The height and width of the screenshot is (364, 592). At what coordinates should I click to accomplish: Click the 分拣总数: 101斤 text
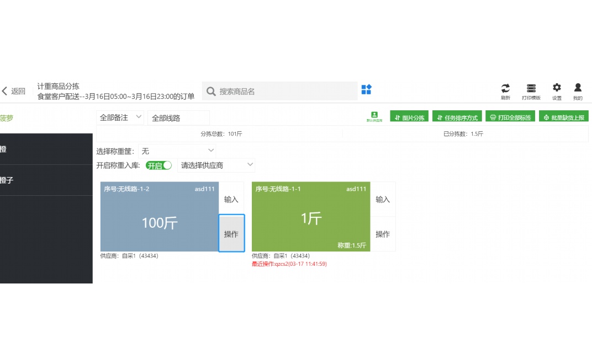[x=221, y=134]
